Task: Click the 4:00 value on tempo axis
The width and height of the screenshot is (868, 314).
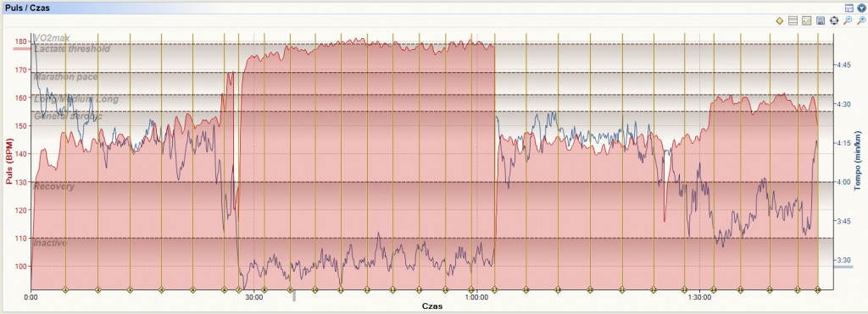Action: tap(844, 183)
